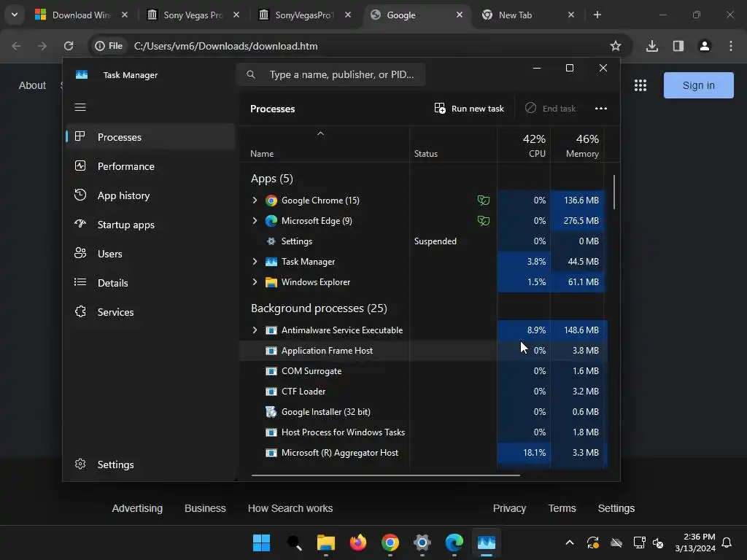Click the Microsoft Edge process icon
The height and width of the screenshot is (560, 747).
pos(271,221)
